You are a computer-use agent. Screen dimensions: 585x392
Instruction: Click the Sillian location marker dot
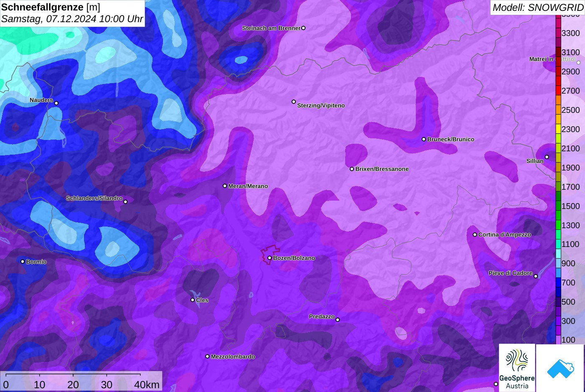[547, 157]
